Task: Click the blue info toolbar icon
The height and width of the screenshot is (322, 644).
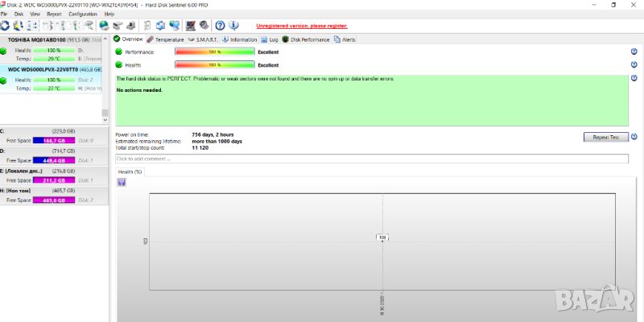Action: click(x=233, y=26)
